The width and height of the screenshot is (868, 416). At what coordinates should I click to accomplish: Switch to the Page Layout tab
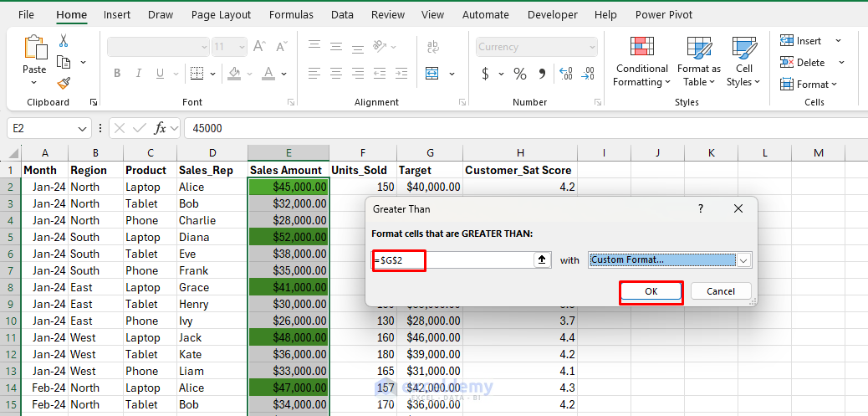[221, 15]
